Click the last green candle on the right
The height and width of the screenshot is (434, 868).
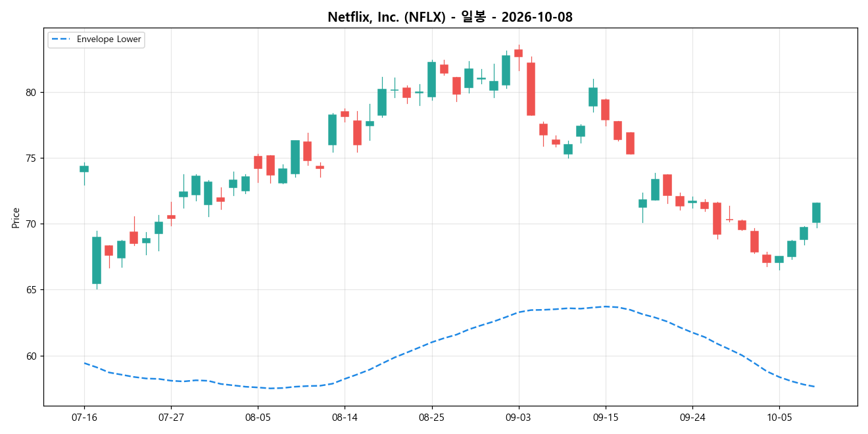[816, 213]
